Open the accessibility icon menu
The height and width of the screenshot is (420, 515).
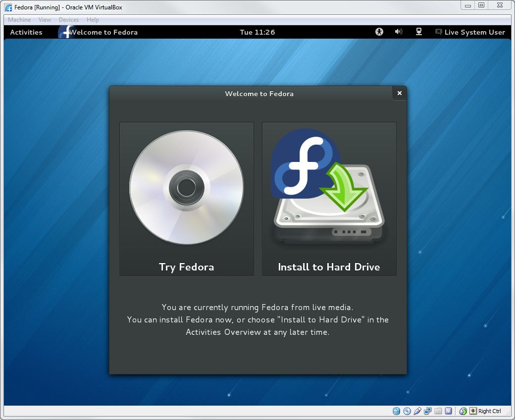379,32
